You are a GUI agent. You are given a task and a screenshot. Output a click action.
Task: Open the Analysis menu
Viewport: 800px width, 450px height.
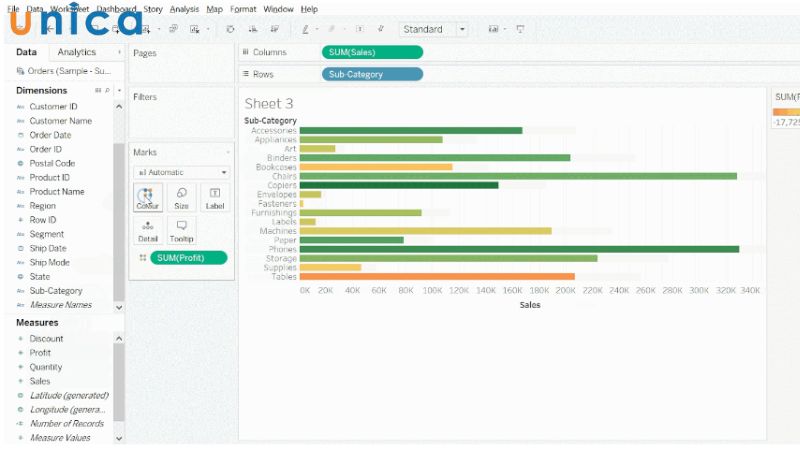coord(184,9)
